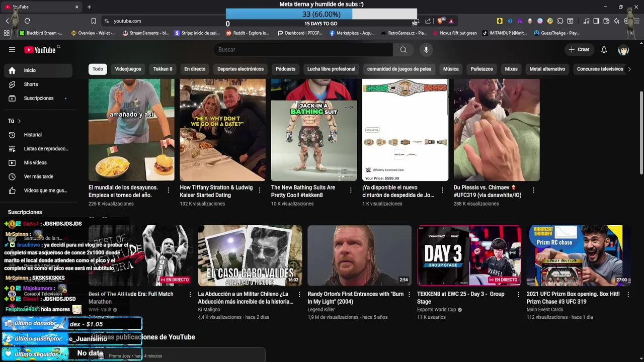Open Suscripciones in the sidebar

pos(38,99)
